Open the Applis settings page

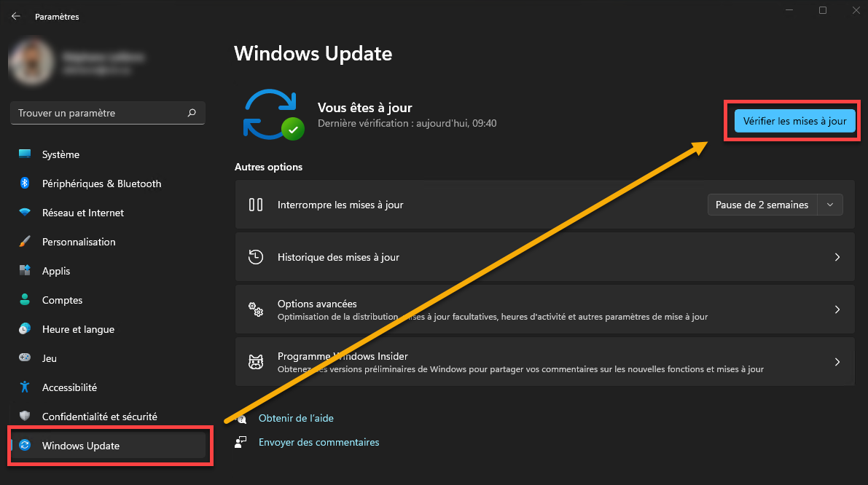coord(108,271)
